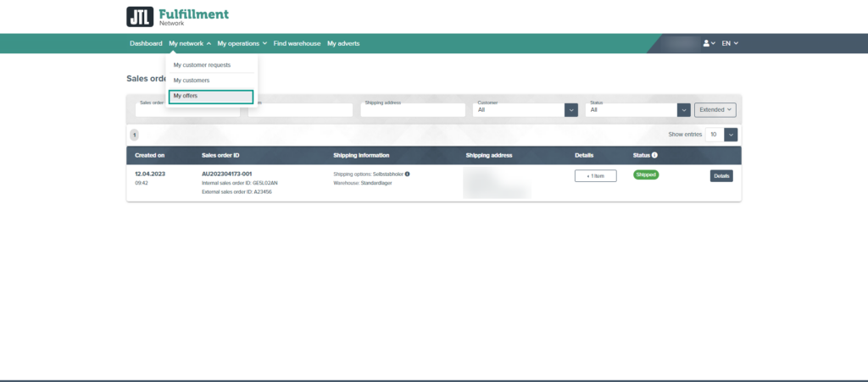This screenshot has width=868, height=382.
Task: Click the Details button for AU202304173-001
Action: pyautogui.click(x=721, y=176)
